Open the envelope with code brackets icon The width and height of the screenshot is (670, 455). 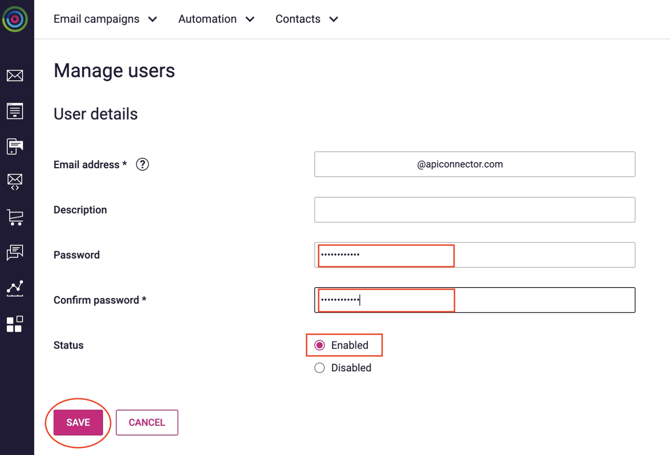[x=15, y=182]
